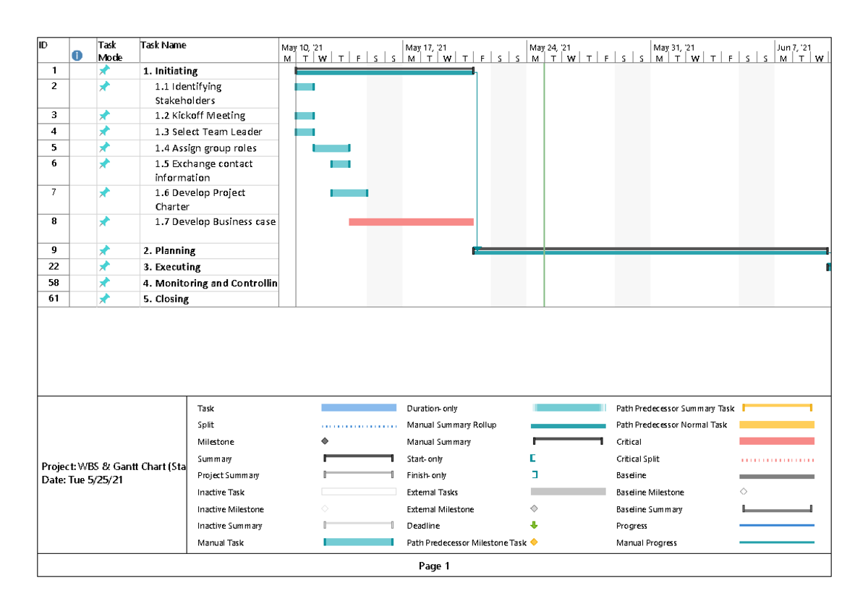
Task: Click the pin icon for 1.7 Develop Business case
Action: [104, 221]
